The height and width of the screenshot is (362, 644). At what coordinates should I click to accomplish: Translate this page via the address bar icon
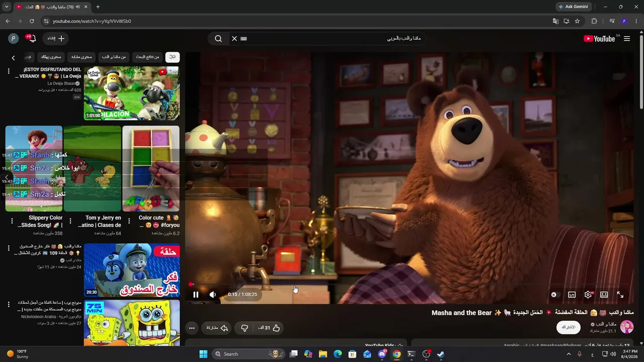(555, 21)
